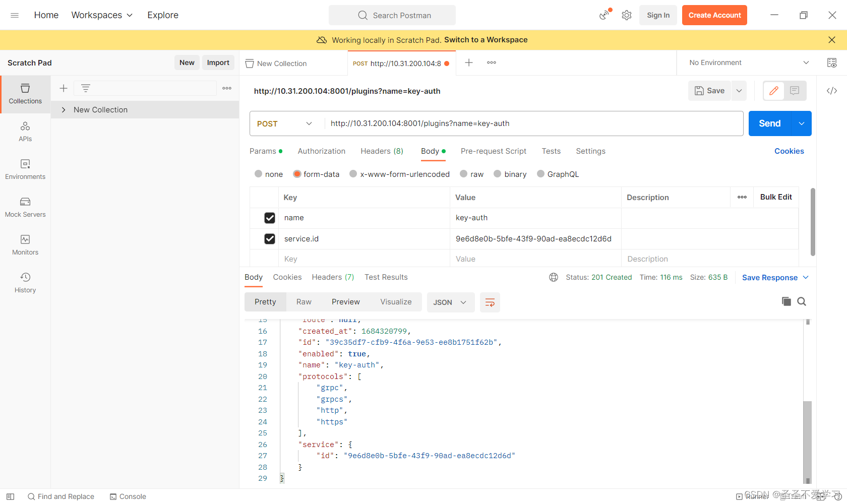Search within the response body

802,301
